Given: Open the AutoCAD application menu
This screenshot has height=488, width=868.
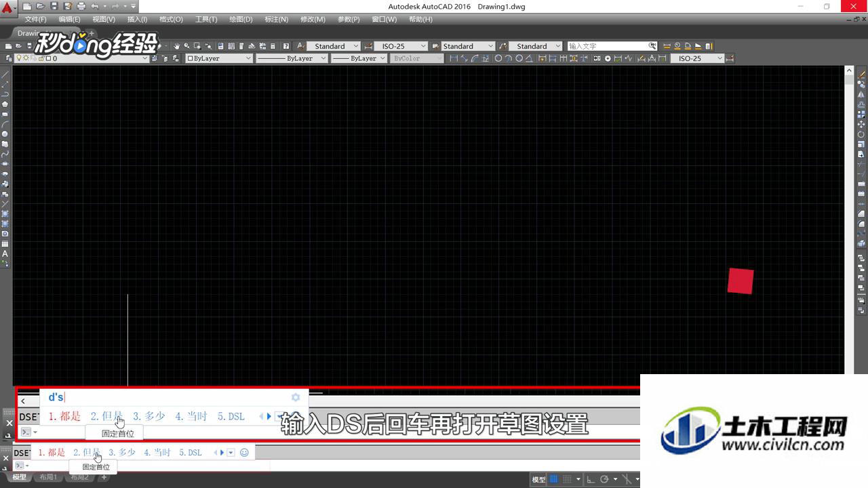Looking at the screenshot, I should pos(7,8).
